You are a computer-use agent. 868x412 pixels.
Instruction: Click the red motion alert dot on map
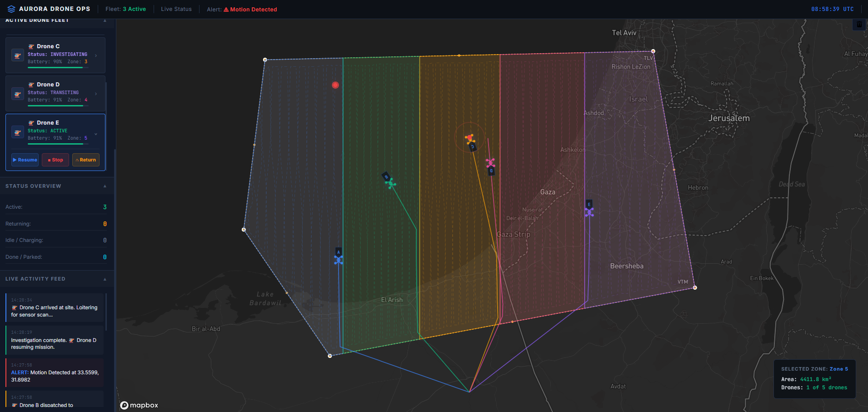point(335,85)
